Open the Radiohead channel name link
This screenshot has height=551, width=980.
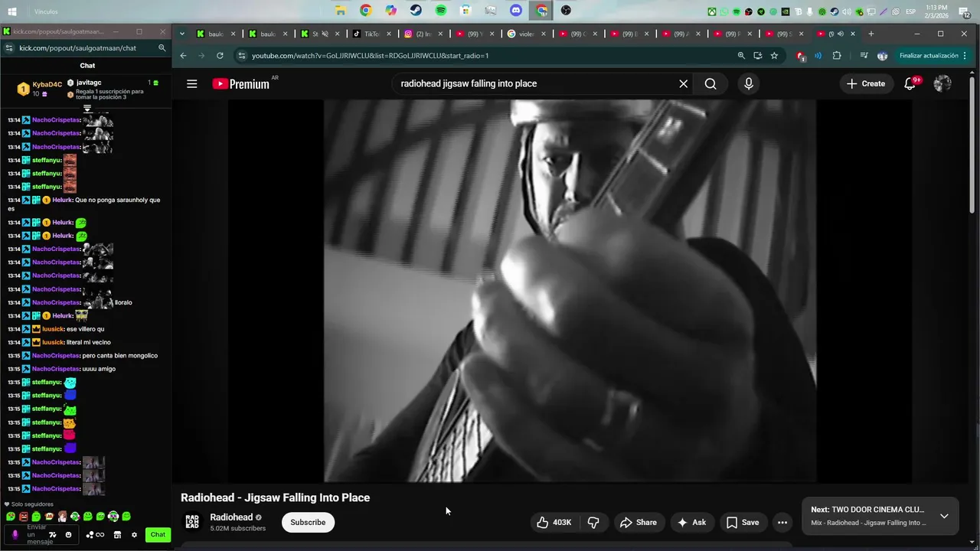pos(231,517)
